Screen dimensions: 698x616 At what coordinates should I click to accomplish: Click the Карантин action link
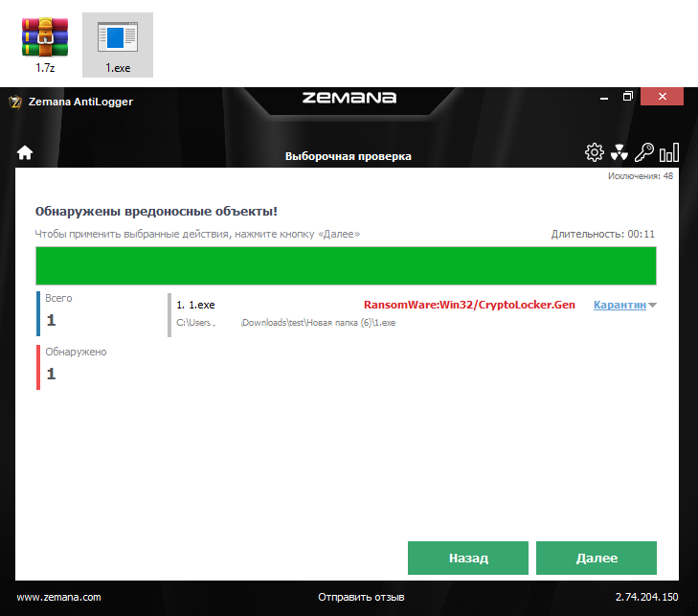tap(619, 305)
